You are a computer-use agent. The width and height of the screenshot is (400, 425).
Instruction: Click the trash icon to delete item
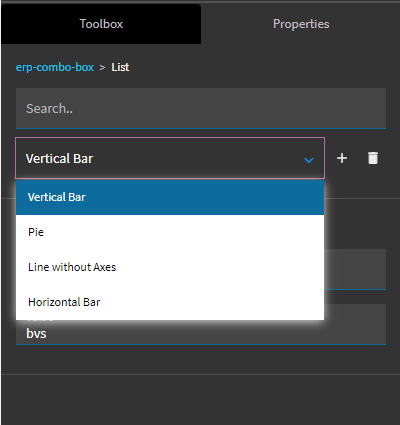pos(373,158)
